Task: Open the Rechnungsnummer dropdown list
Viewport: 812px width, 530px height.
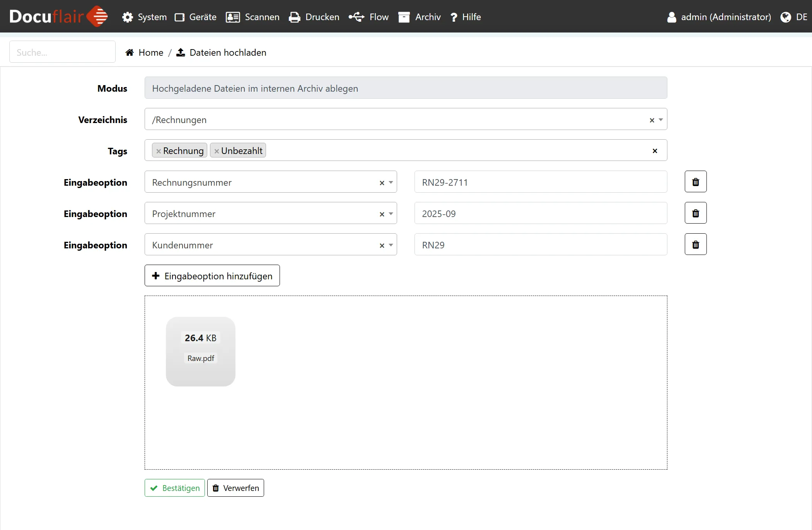Action: point(391,182)
